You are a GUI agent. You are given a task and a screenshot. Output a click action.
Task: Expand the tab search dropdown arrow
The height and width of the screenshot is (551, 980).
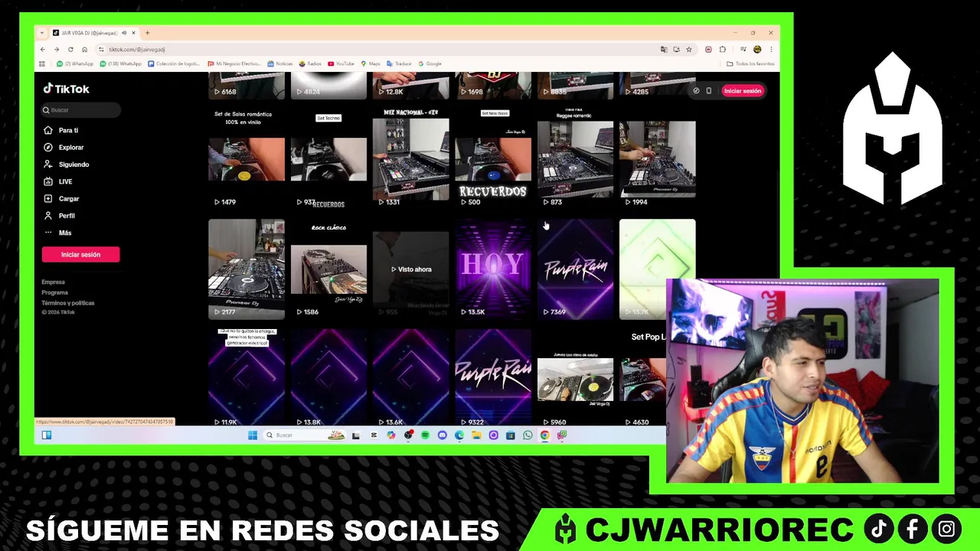pyautogui.click(x=42, y=33)
